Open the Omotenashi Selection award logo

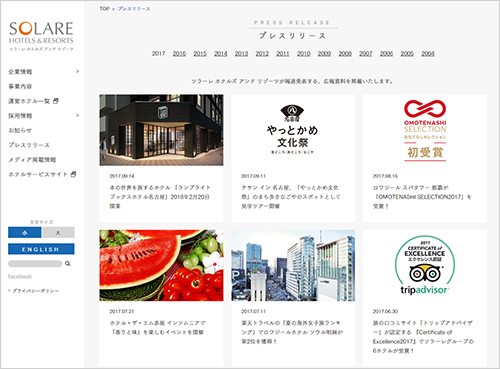click(425, 130)
